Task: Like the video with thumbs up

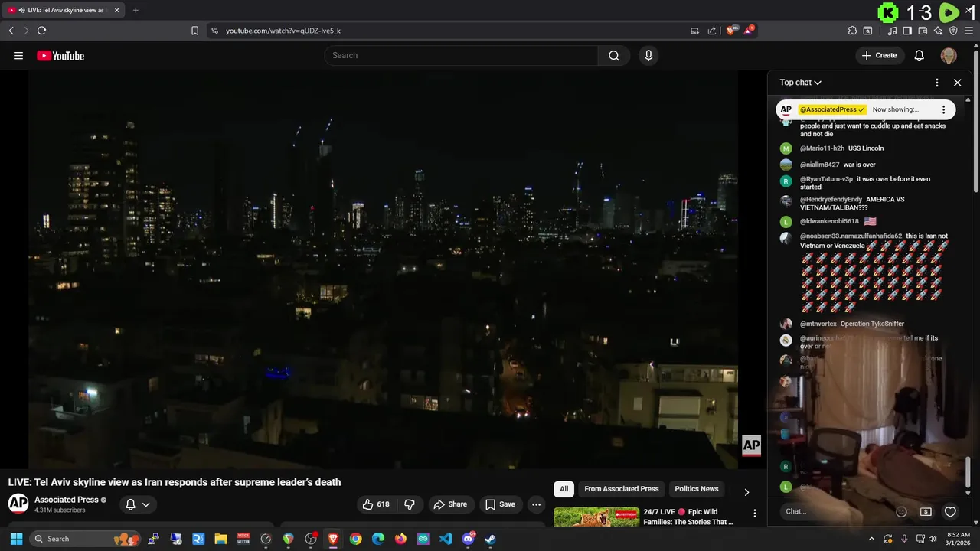Action: 376,504
